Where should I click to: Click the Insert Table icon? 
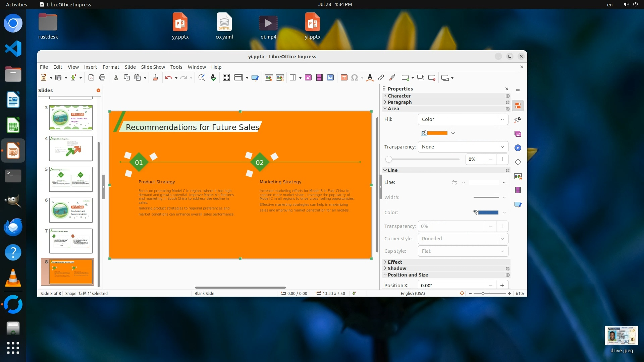coord(293,78)
